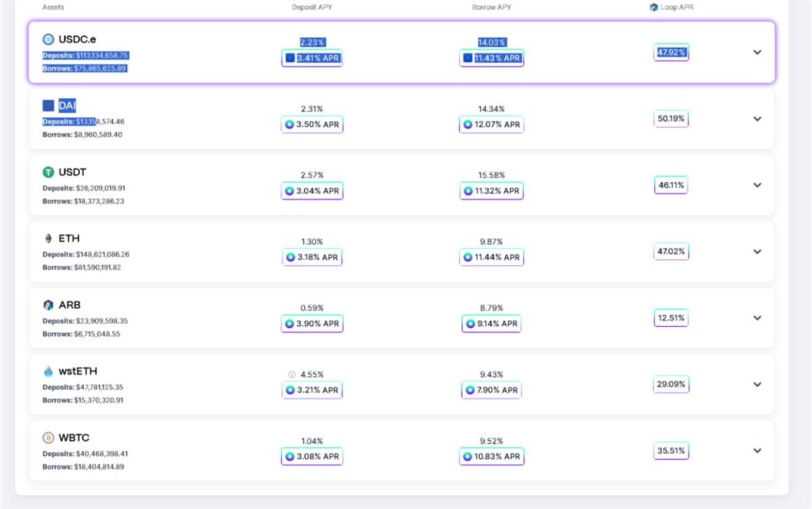This screenshot has height=509, width=812.
Task: Click the USDT token icon
Action: coord(48,173)
